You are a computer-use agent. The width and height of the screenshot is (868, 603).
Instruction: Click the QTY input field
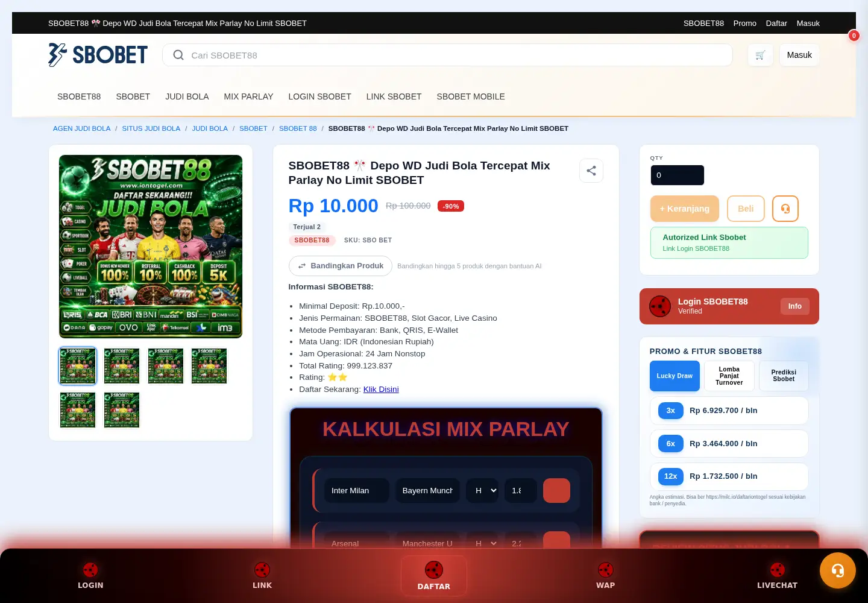(x=677, y=175)
